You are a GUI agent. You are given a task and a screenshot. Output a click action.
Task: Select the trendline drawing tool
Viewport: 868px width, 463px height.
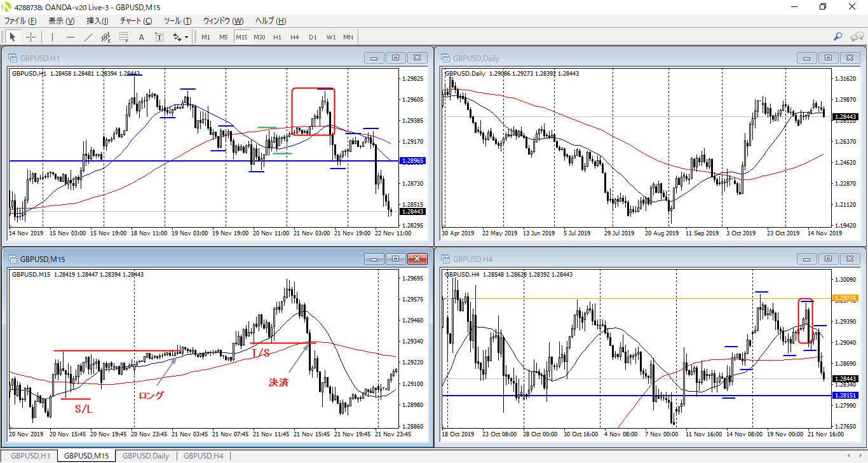pyautogui.click(x=88, y=37)
